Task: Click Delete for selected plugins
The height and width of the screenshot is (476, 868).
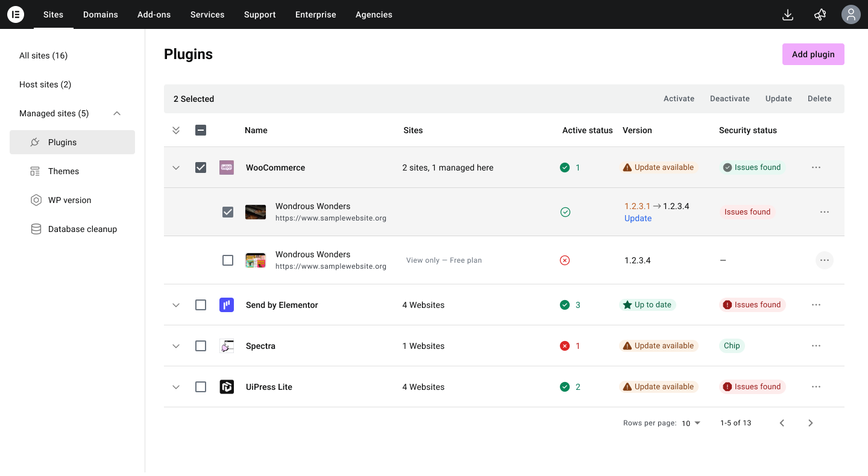Action: point(820,99)
